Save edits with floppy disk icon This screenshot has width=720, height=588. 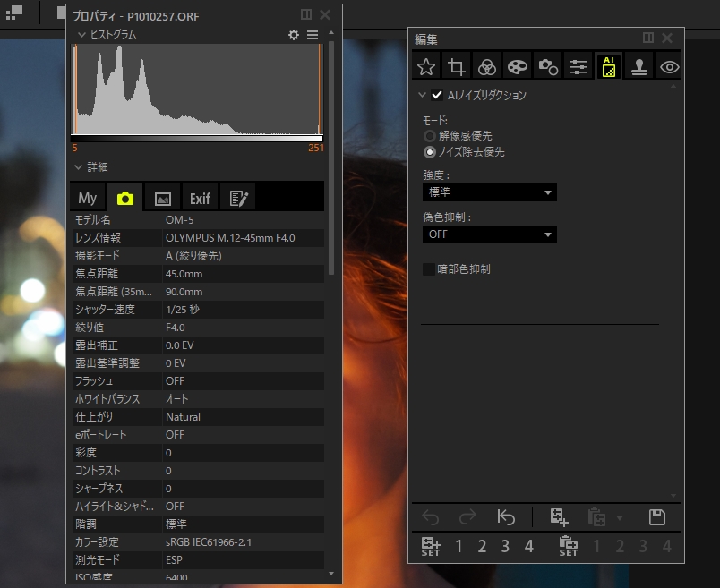point(657,517)
